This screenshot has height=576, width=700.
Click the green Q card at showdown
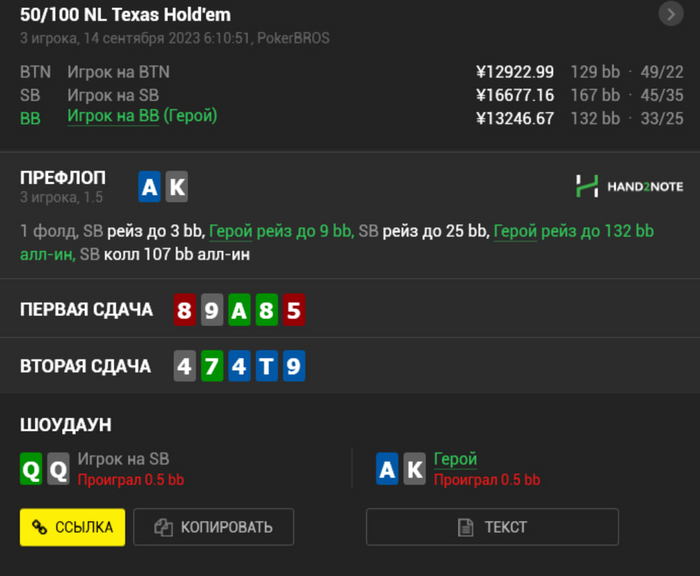(31, 469)
